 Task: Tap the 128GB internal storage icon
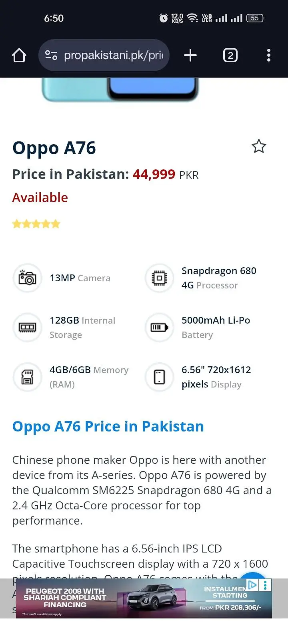tap(27, 328)
